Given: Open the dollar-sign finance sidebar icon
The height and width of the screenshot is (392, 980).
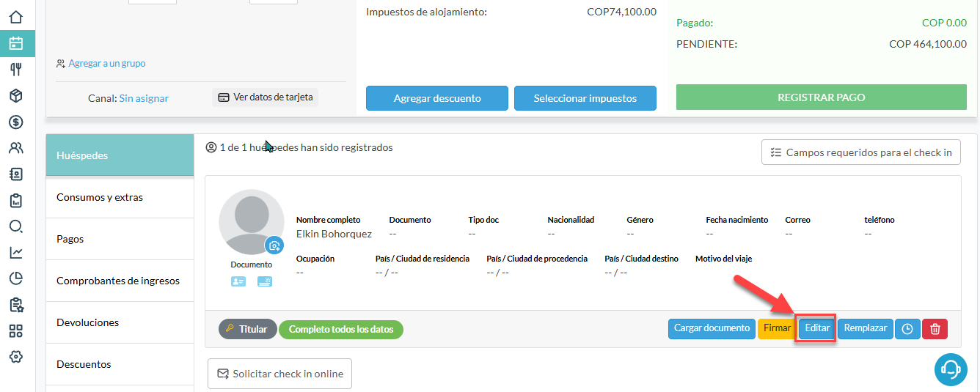Looking at the screenshot, I should tap(16, 122).
